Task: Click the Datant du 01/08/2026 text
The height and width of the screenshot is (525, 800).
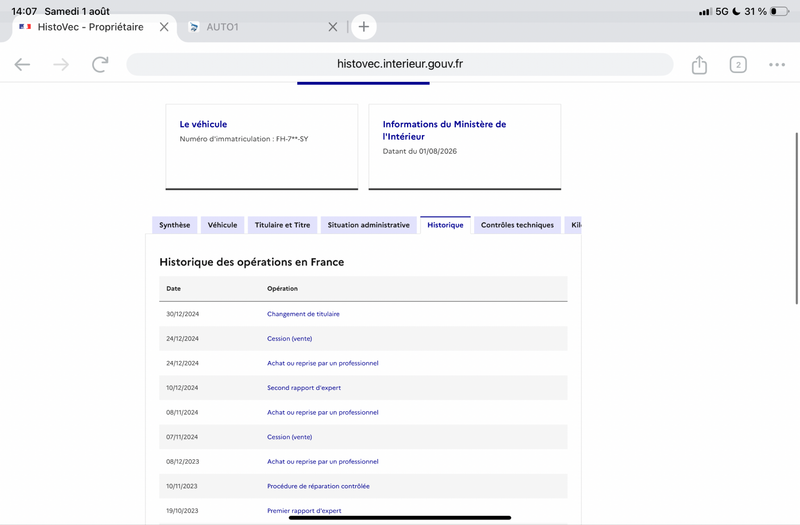Action: [420, 152]
